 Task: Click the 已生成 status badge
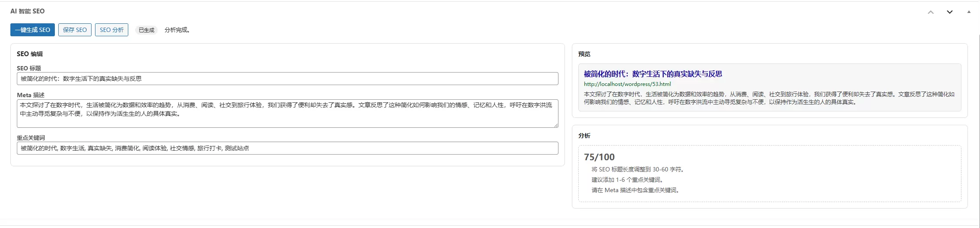[146, 30]
